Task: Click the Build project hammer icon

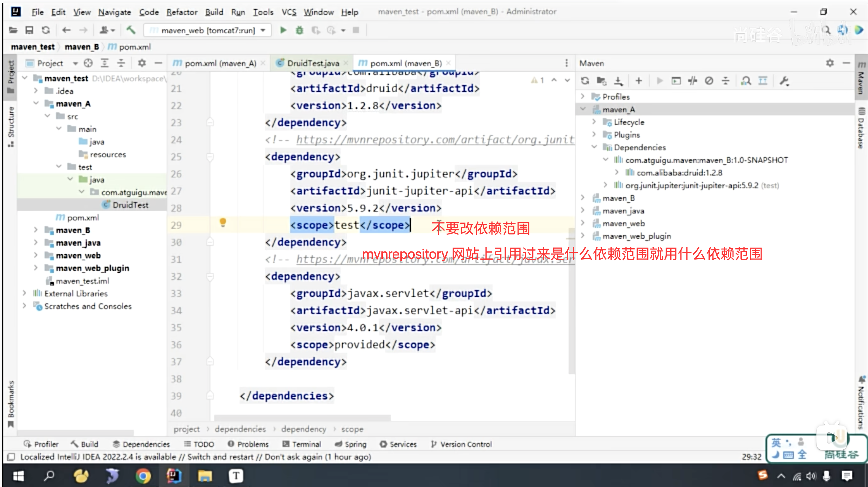Action: click(131, 30)
